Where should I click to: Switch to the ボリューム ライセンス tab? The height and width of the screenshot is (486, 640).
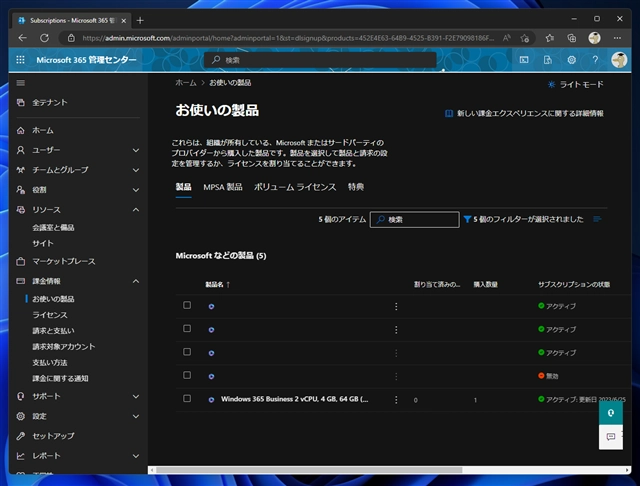point(295,187)
